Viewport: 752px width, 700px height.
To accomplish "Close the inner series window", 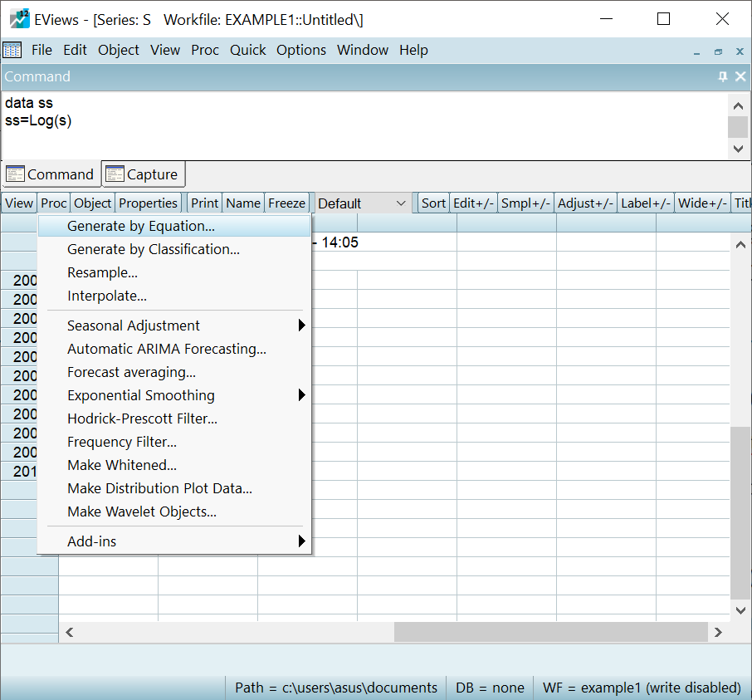I will click(740, 51).
